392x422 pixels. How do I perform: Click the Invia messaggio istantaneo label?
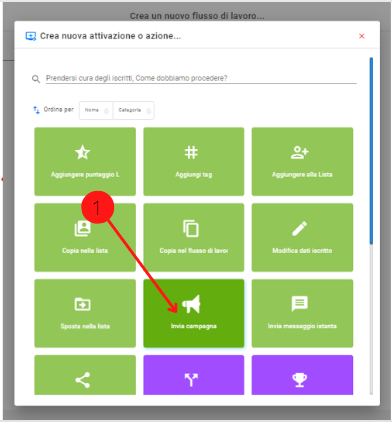(x=302, y=326)
